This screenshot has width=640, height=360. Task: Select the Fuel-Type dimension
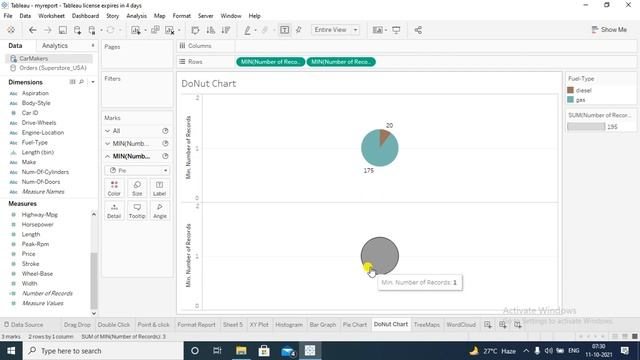point(35,142)
